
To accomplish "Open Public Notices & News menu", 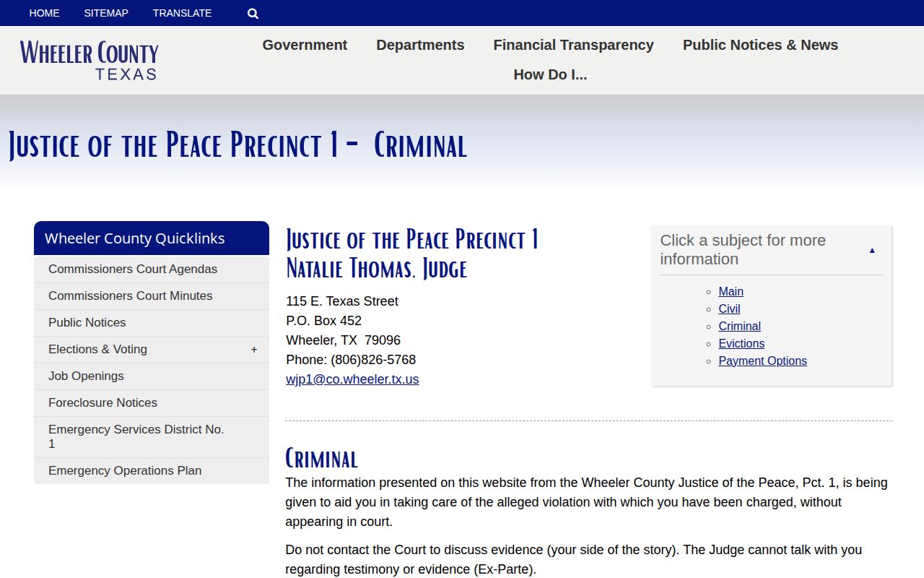I will 760,45.
